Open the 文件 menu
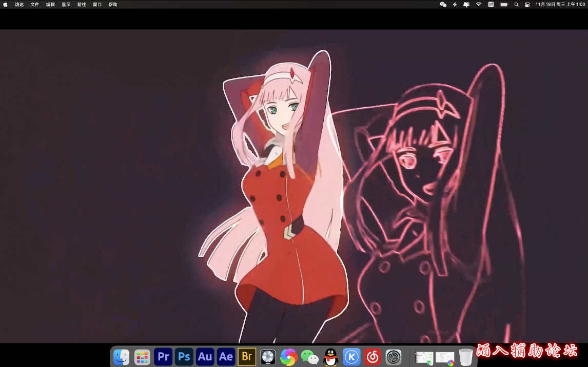This screenshot has width=588, height=367. tap(34, 4)
